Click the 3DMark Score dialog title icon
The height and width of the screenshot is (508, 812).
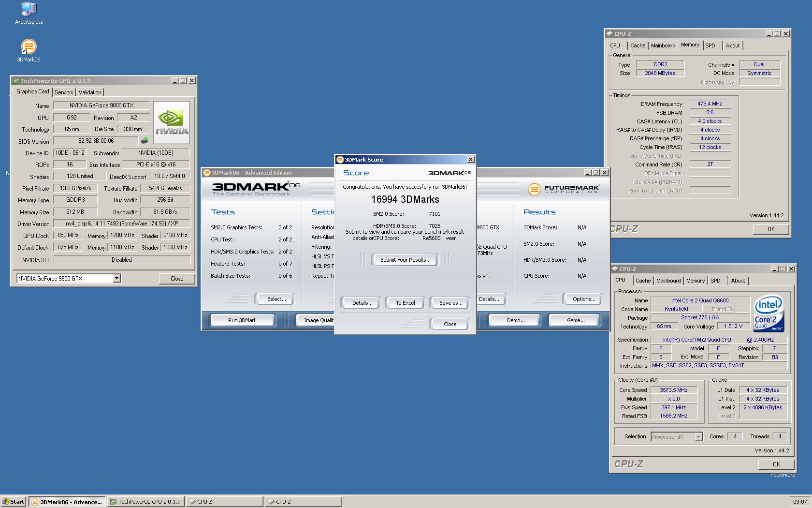click(x=340, y=160)
